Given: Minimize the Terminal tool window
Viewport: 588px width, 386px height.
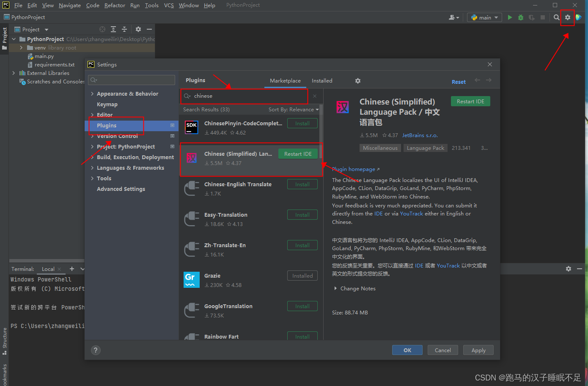Looking at the screenshot, I should pyautogui.click(x=580, y=269).
